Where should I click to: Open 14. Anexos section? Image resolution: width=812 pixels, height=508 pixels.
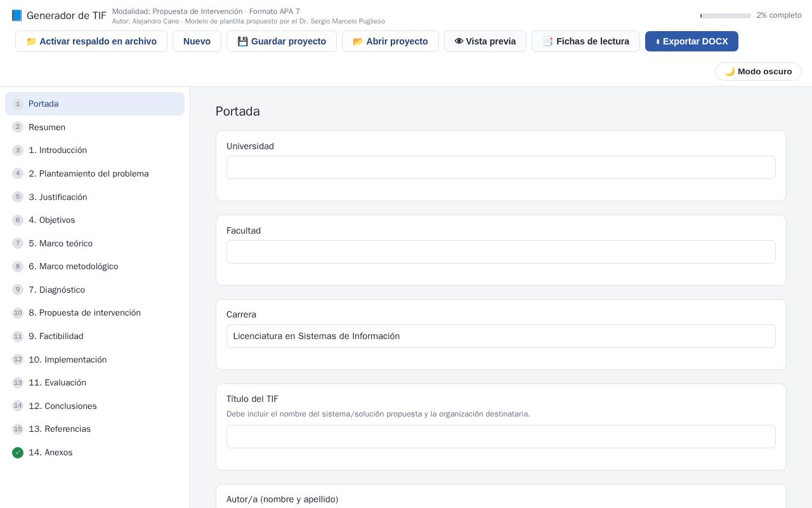pos(95,453)
